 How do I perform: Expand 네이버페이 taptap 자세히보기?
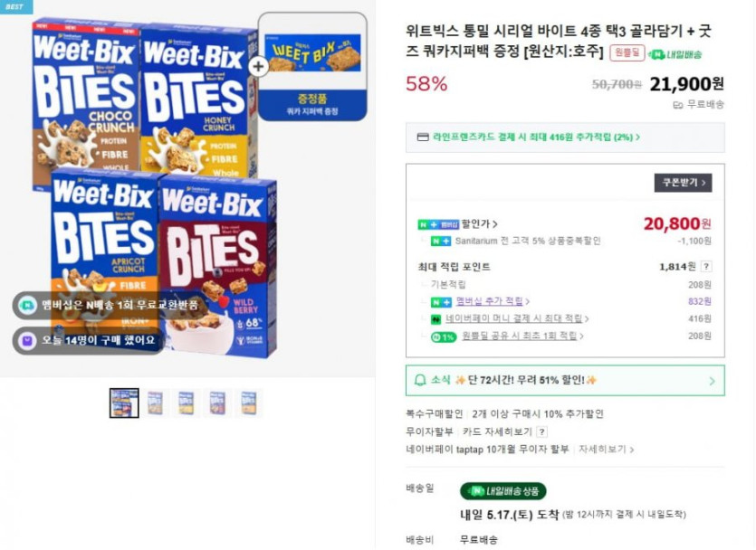tap(606, 449)
